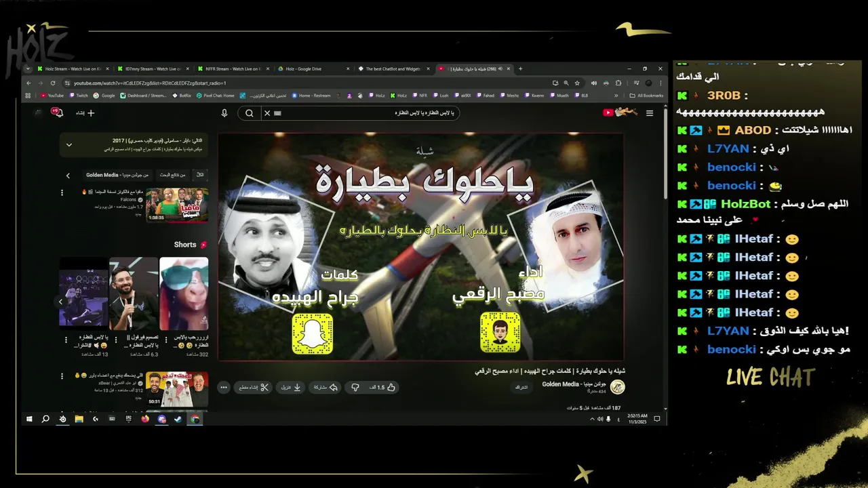Open the Home - Restream bookmark

(311, 96)
